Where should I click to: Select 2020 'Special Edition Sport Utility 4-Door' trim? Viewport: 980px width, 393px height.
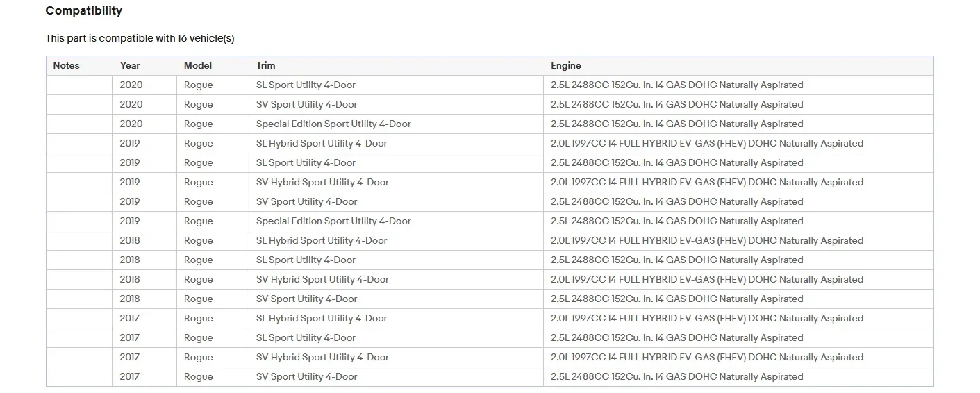(333, 124)
